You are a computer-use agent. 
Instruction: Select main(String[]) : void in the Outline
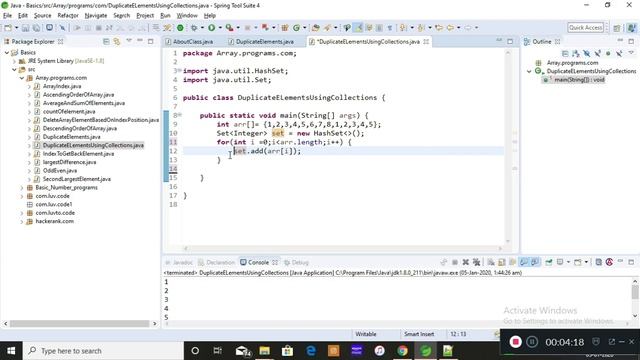point(579,80)
